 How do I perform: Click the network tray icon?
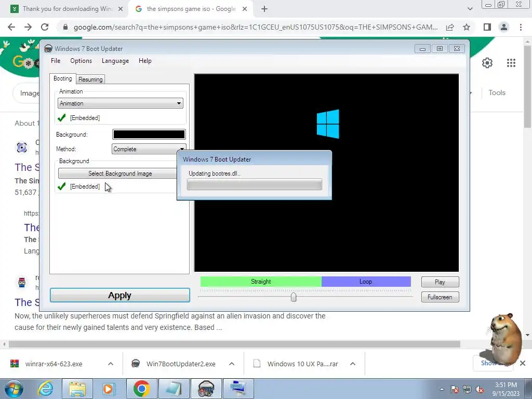[467, 390]
